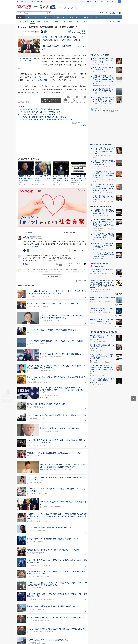Click the ヘルプ link in the top bar
Screen dimensions: 138x644
[x=94, y=2]
